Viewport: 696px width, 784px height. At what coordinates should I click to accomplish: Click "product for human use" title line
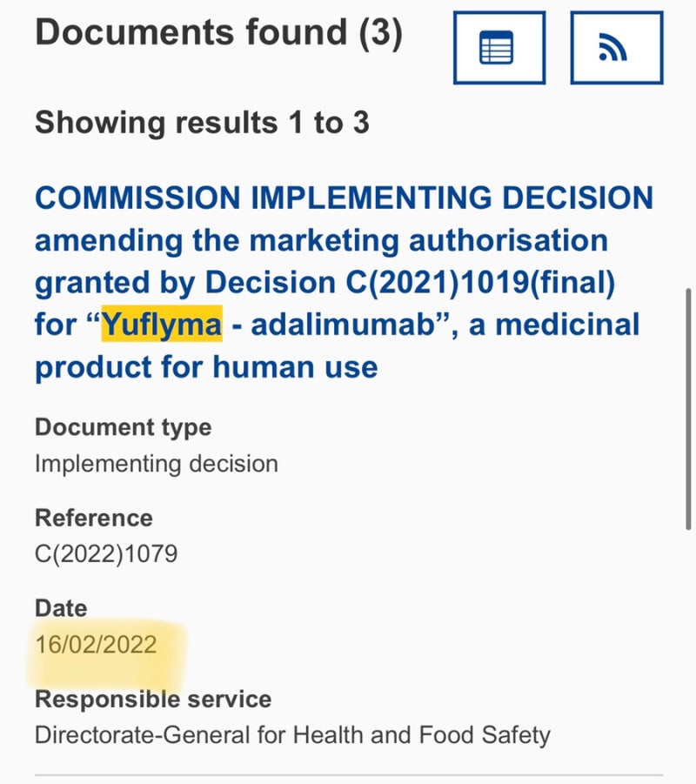206,367
